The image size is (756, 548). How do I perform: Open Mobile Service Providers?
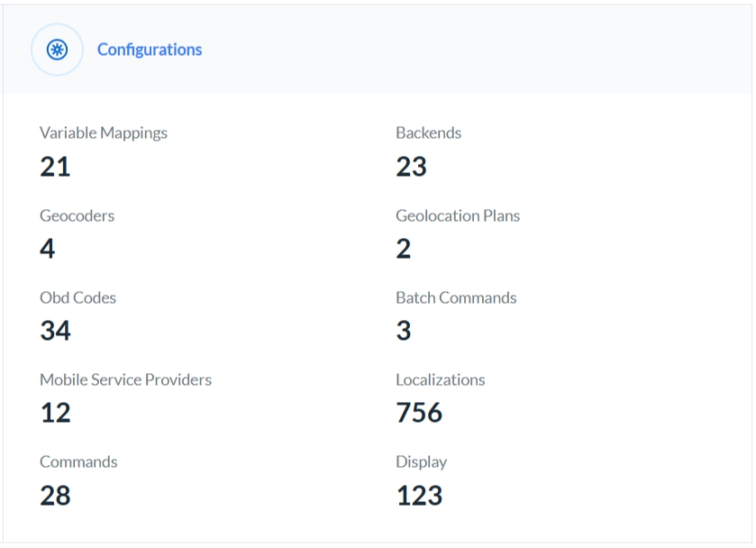click(125, 379)
